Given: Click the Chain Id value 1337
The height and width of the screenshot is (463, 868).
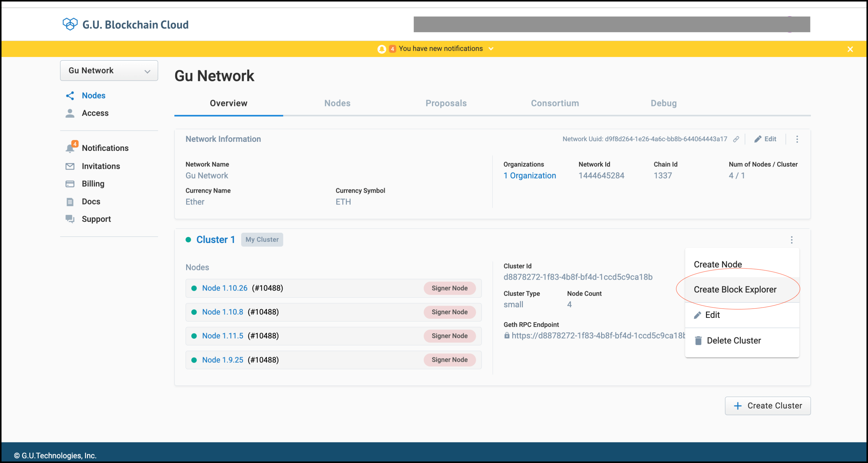Looking at the screenshot, I should tap(663, 176).
